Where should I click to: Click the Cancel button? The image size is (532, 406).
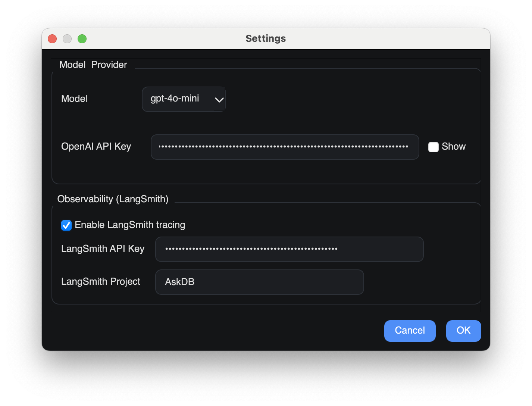coord(410,331)
